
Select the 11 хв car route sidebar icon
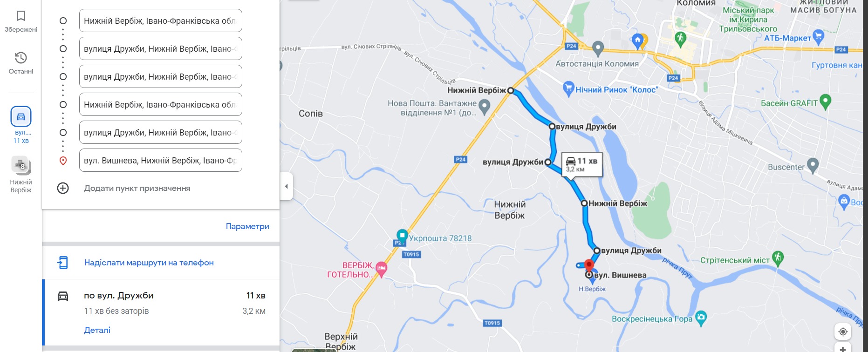coord(21,116)
